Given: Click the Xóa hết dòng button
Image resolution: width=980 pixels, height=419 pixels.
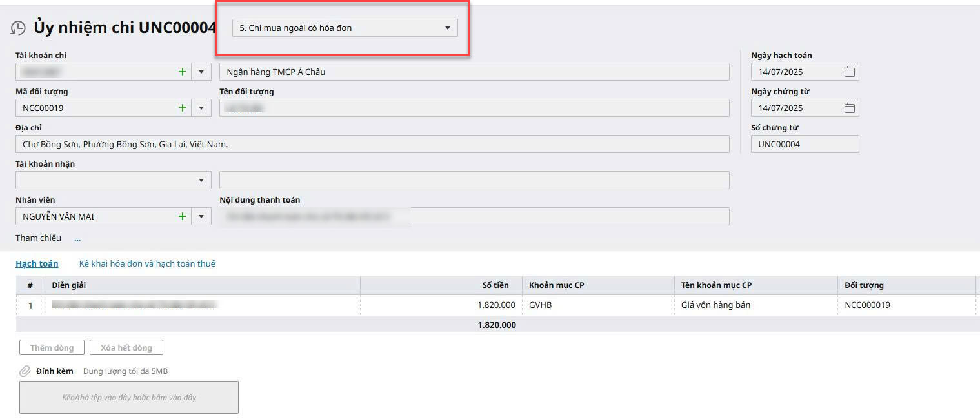Looking at the screenshot, I should [126, 347].
